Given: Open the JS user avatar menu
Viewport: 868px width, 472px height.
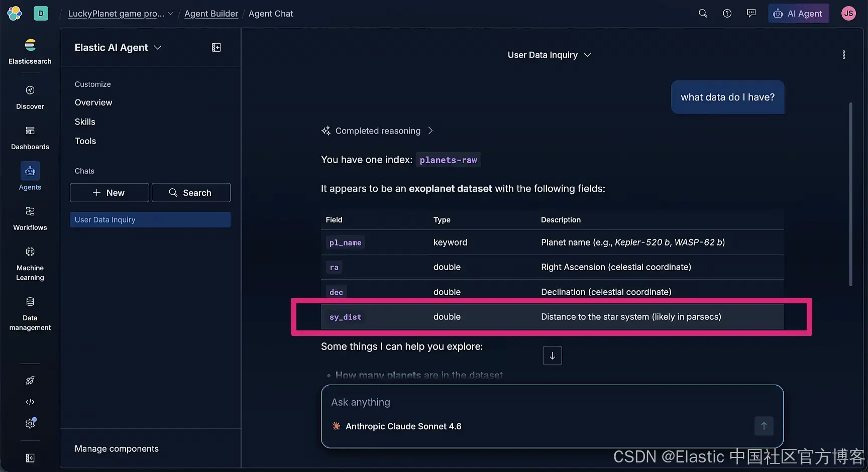Looking at the screenshot, I should point(848,14).
